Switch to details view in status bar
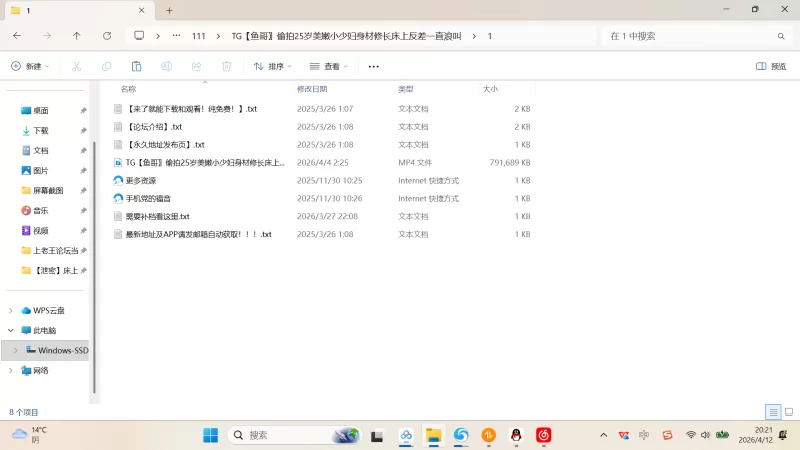This screenshot has width=800, height=450. point(773,412)
